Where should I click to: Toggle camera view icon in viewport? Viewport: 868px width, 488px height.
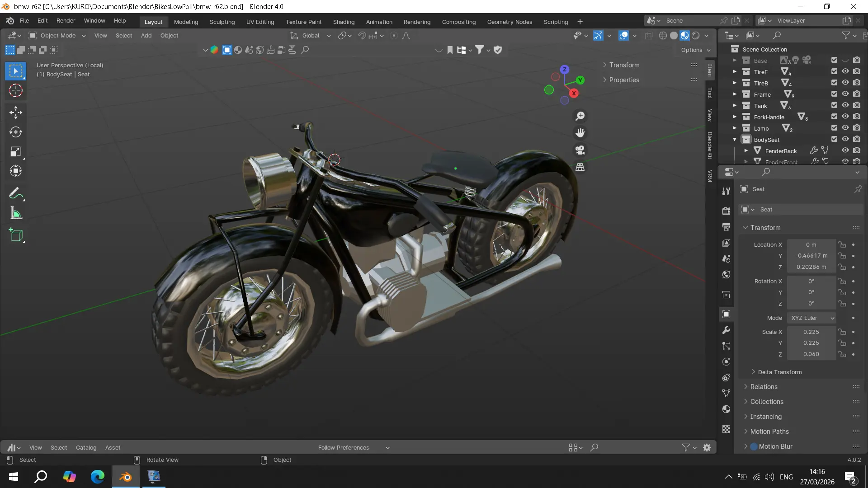(580, 150)
